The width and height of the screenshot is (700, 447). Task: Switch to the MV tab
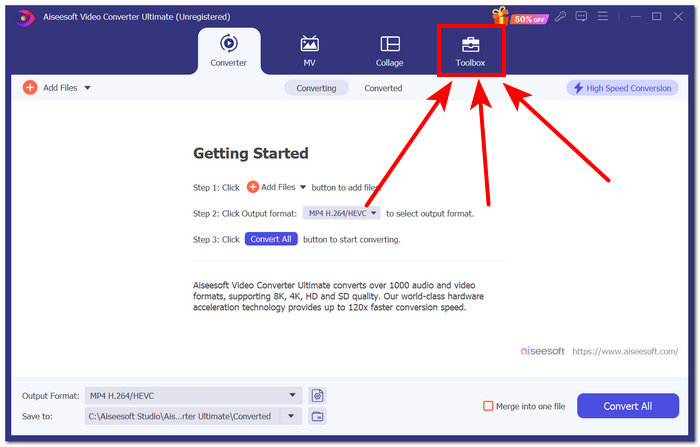point(309,51)
